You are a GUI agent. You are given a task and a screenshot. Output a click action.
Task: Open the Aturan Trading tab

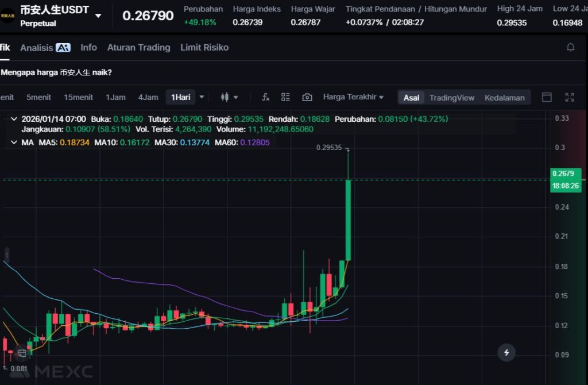tap(138, 48)
